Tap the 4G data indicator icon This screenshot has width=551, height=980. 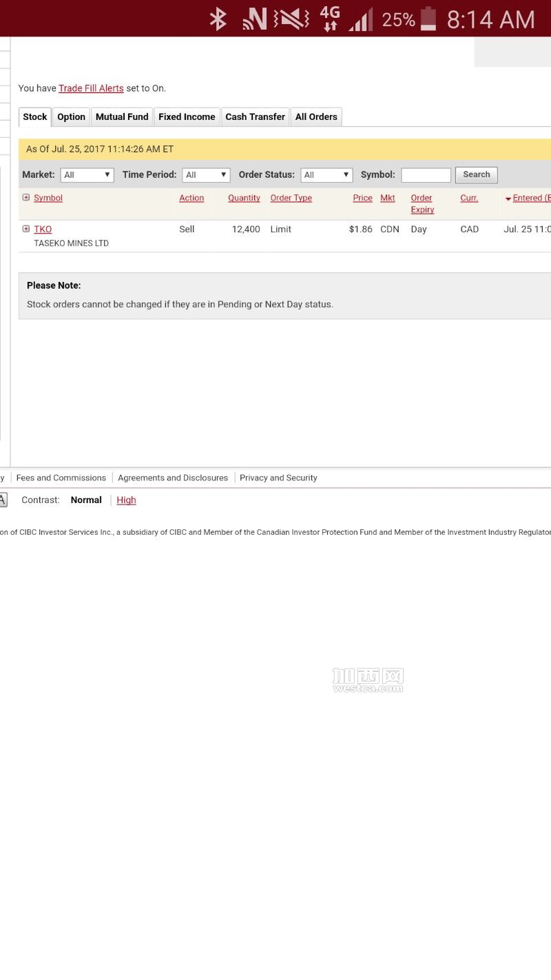330,19
